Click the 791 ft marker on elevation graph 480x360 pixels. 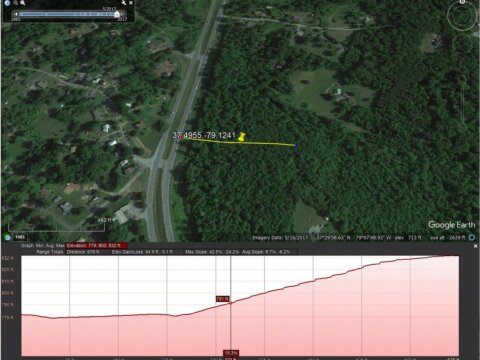point(222,299)
